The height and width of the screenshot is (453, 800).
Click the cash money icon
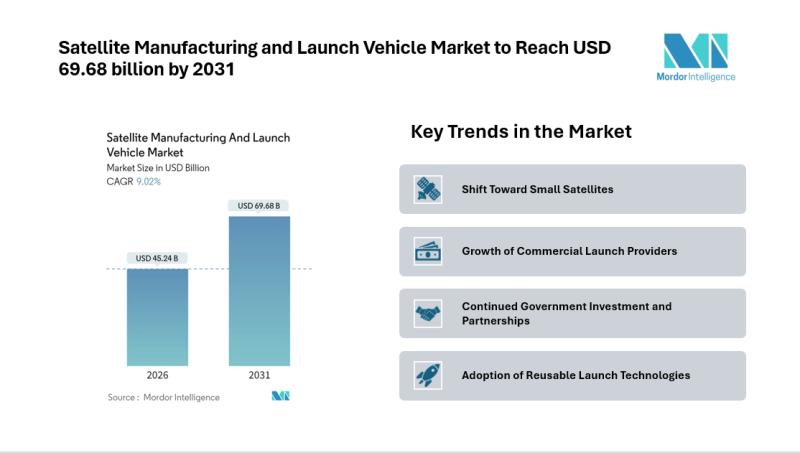click(x=428, y=251)
